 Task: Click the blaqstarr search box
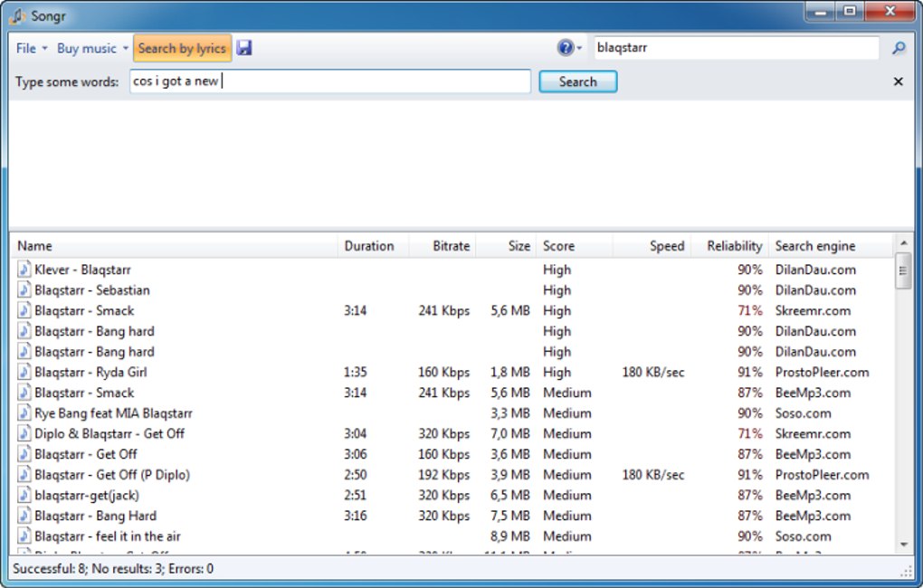tap(736, 48)
